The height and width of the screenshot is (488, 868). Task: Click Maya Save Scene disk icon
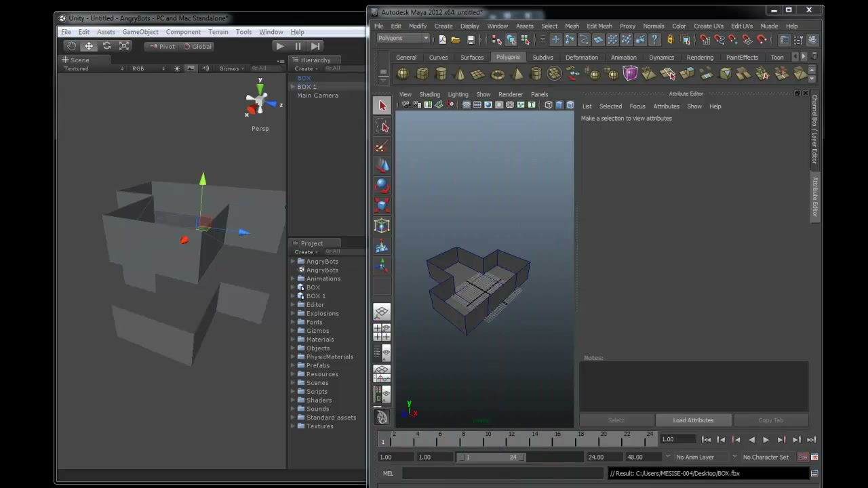tap(471, 40)
